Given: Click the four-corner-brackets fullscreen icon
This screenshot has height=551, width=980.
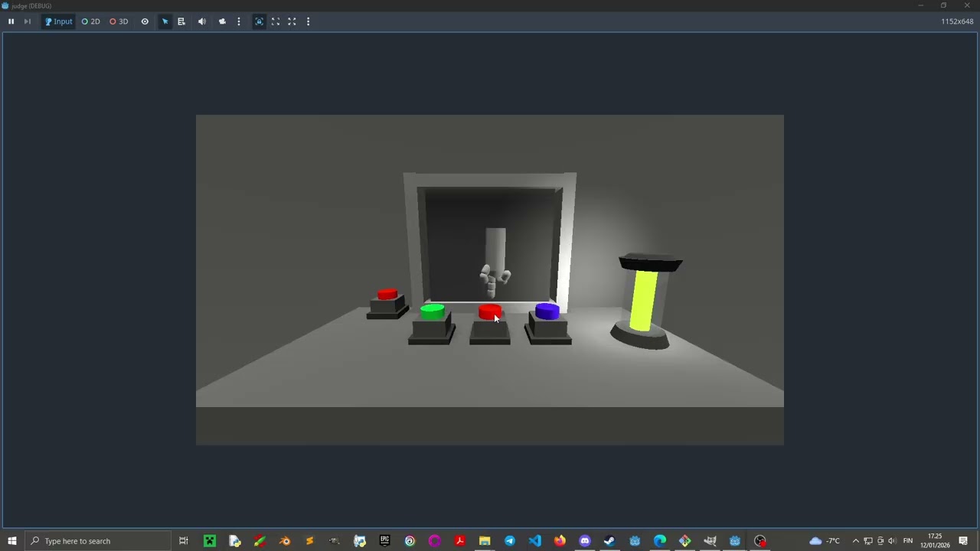Looking at the screenshot, I should coord(276,21).
